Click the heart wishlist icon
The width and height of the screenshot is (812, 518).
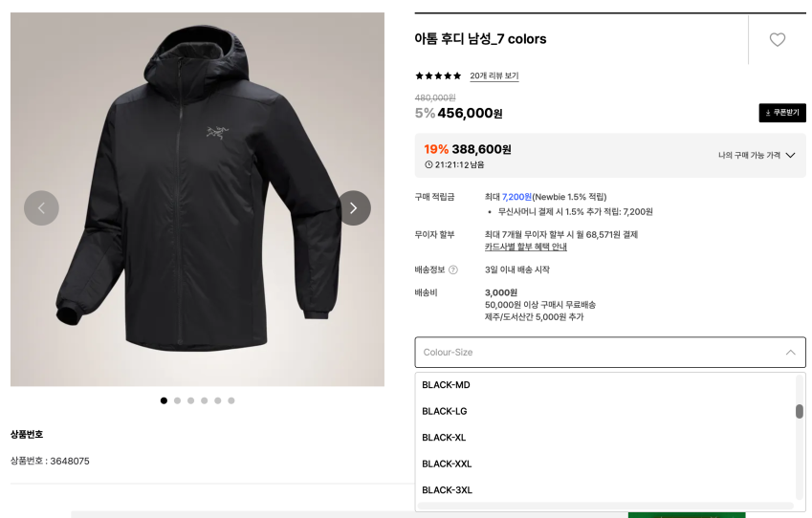pyautogui.click(x=778, y=40)
